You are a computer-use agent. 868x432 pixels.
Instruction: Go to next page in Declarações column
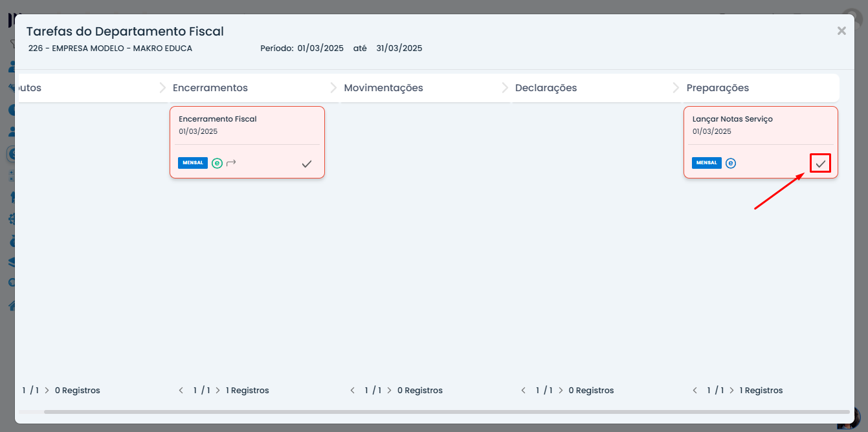(561, 391)
